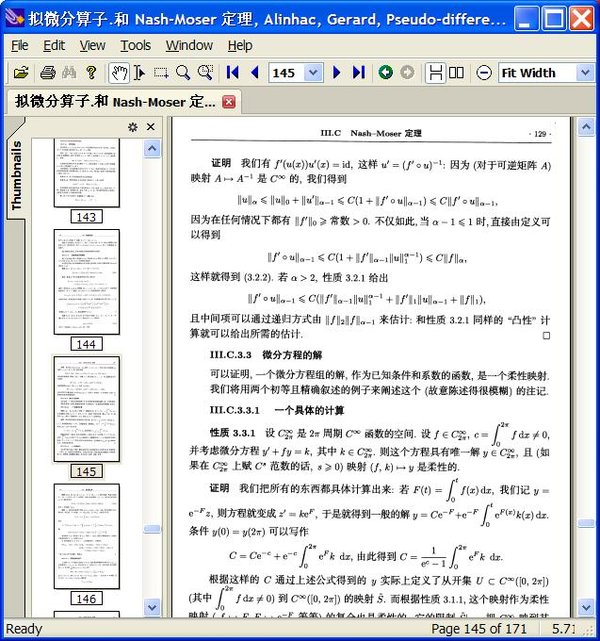Open the page number dropdown
The height and width of the screenshot is (641, 600).
(x=313, y=73)
